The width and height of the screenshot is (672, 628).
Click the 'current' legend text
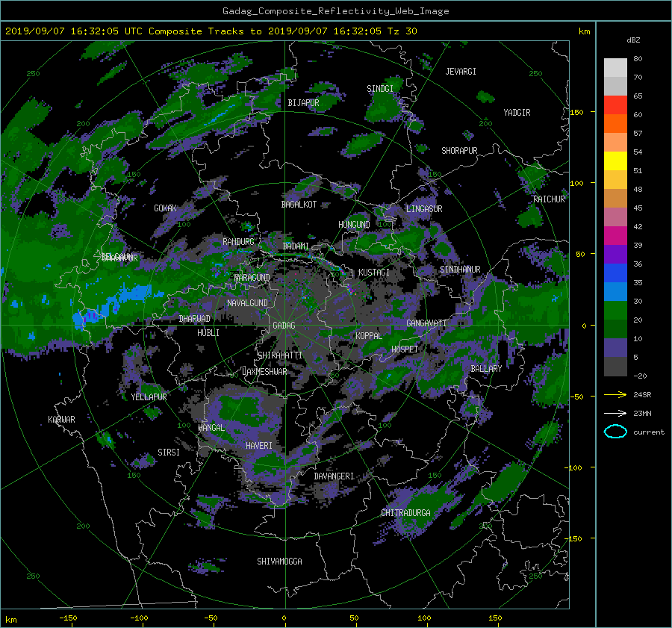pos(649,432)
